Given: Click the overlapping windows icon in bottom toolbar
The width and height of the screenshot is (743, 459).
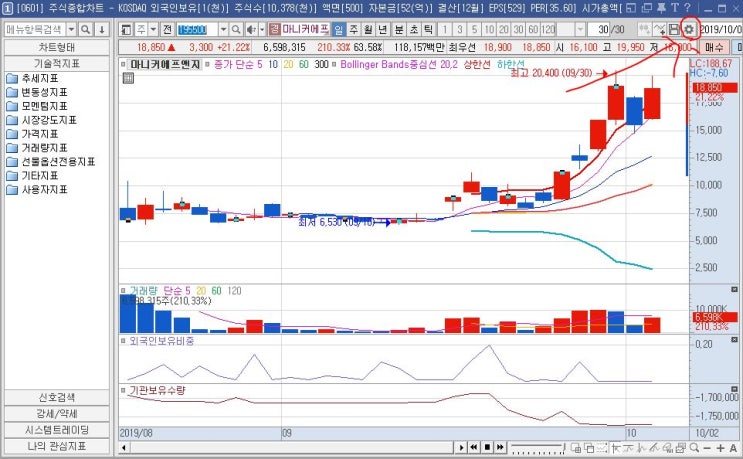Looking at the screenshot, I should tap(589, 447).
